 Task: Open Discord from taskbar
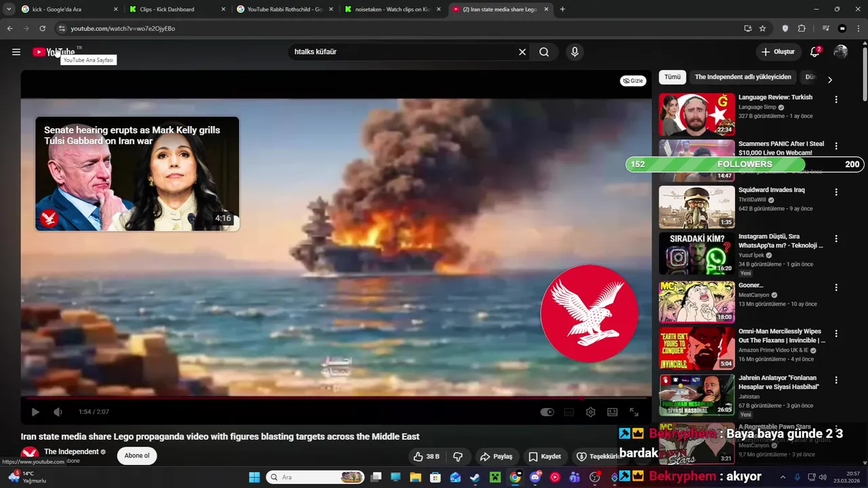(x=535, y=477)
